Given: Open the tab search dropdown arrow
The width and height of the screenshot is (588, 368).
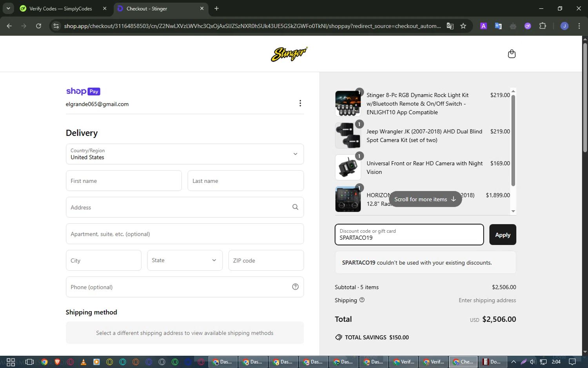Looking at the screenshot, I should coord(8,8).
